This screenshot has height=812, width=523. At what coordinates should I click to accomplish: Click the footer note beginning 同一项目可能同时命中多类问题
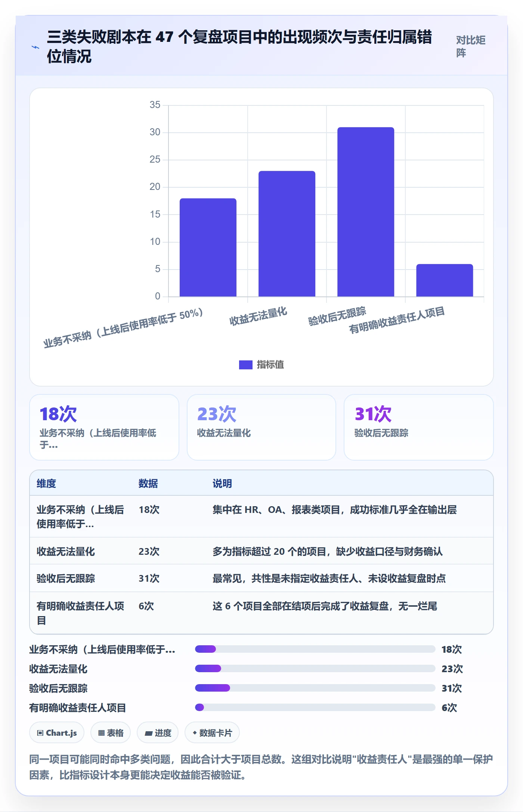[x=261, y=767]
